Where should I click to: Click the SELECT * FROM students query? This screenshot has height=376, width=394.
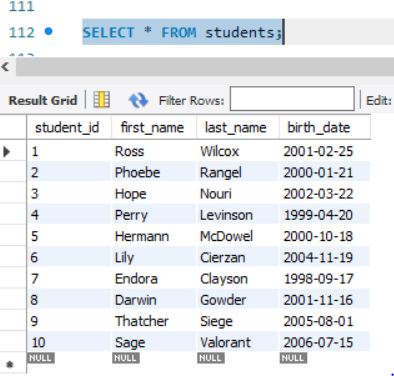click(182, 32)
